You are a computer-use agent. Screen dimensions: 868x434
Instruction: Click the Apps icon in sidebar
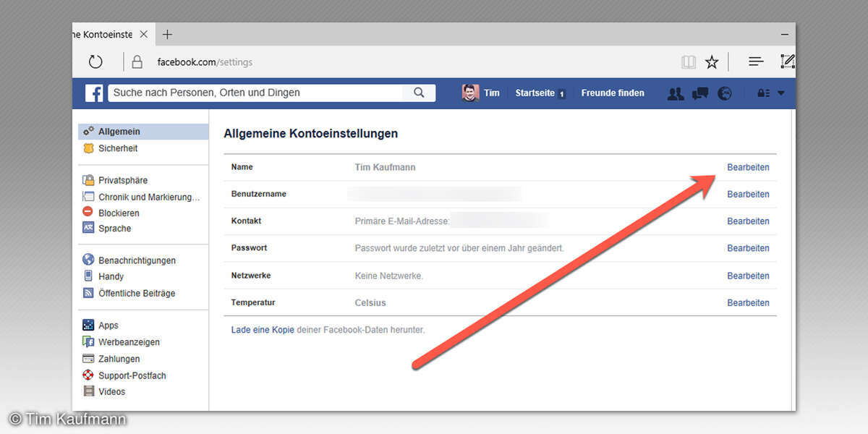point(88,325)
